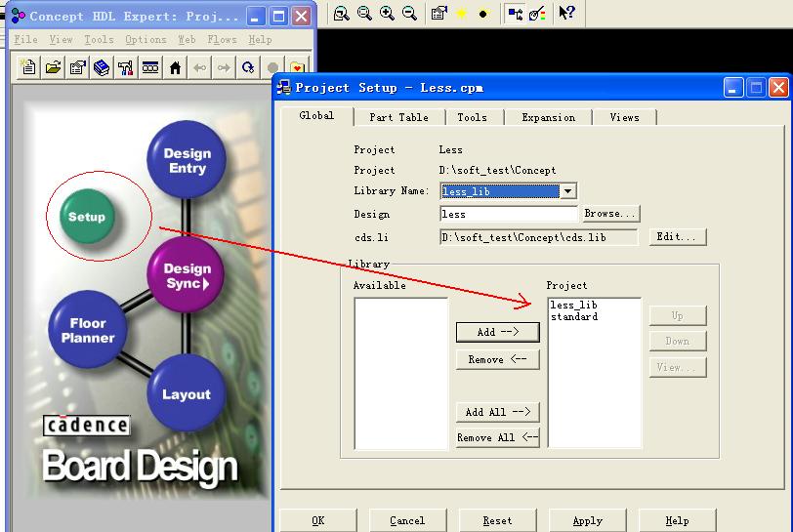The image size is (793, 532).
Task: Click the yellow highlight star icon
Action: click(x=461, y=13)
